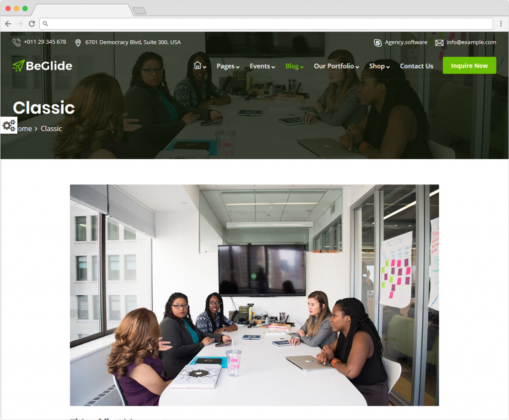
Task: Click the home icon in navigation
Action: [197, 66]
